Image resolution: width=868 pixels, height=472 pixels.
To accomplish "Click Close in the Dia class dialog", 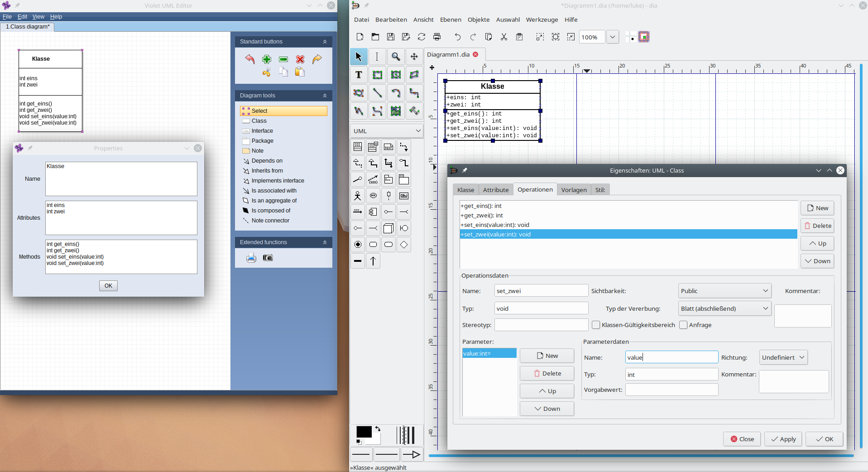I will click(x=742, y=439).
